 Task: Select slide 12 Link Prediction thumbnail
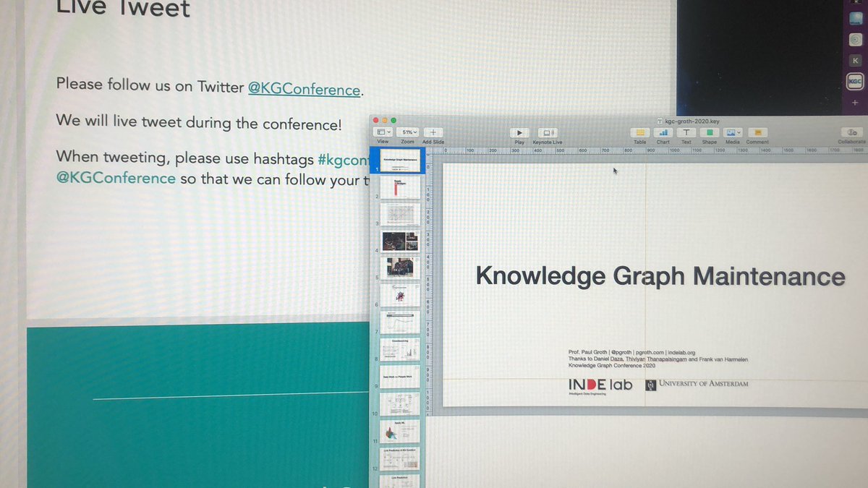400,459
